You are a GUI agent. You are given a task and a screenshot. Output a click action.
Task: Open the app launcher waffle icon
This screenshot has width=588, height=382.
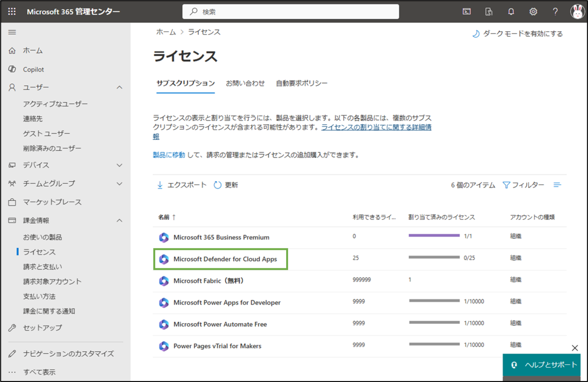pyautogui.click(x=12, y=11)
